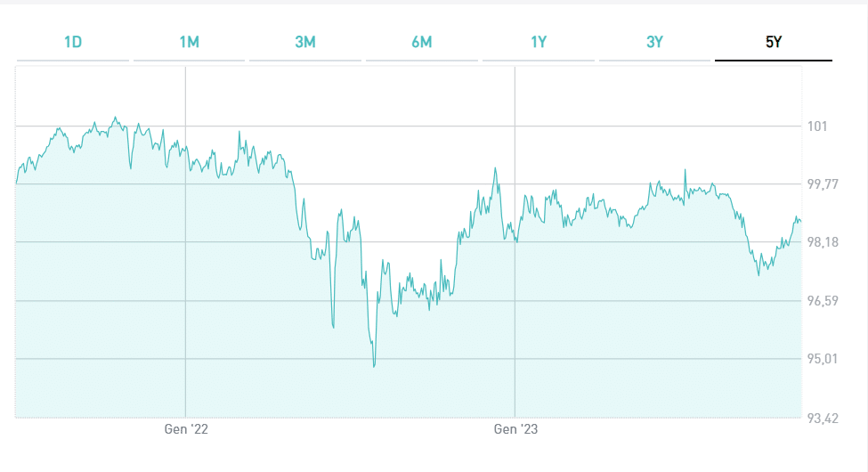Click the 96,59 y-axis label
Screen dimensions: 868x472
click(x=823, y=301)
